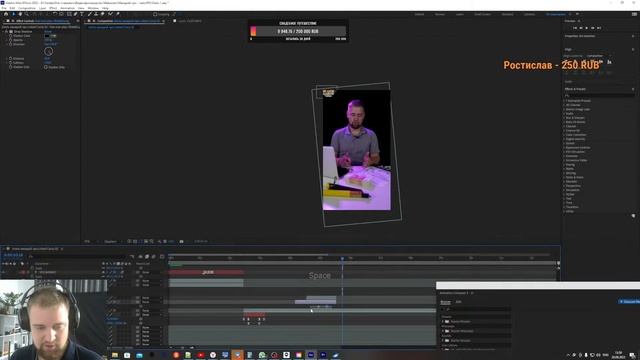Viewport: 640px width, 360px height.
Task: Select the Selection (arrow) tool
Action: (x=13, y=14)
